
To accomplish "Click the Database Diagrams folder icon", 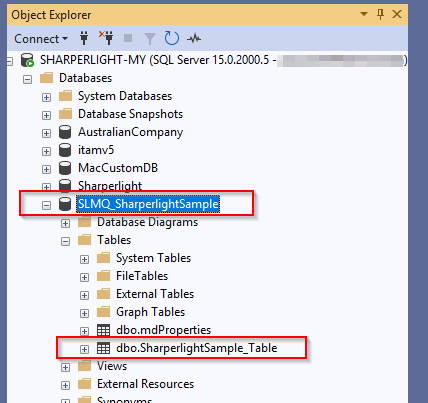I will click(84, 222).
